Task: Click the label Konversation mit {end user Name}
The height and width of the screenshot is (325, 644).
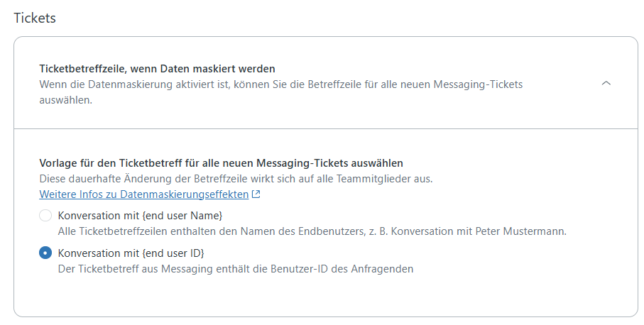Action: [x=145, y=216]
